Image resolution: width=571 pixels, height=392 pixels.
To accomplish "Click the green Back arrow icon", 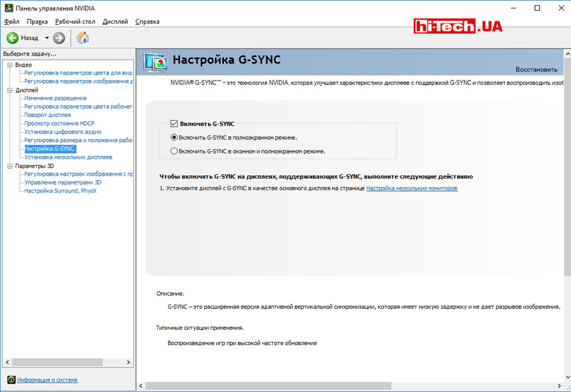I will (x=12, y=38).
